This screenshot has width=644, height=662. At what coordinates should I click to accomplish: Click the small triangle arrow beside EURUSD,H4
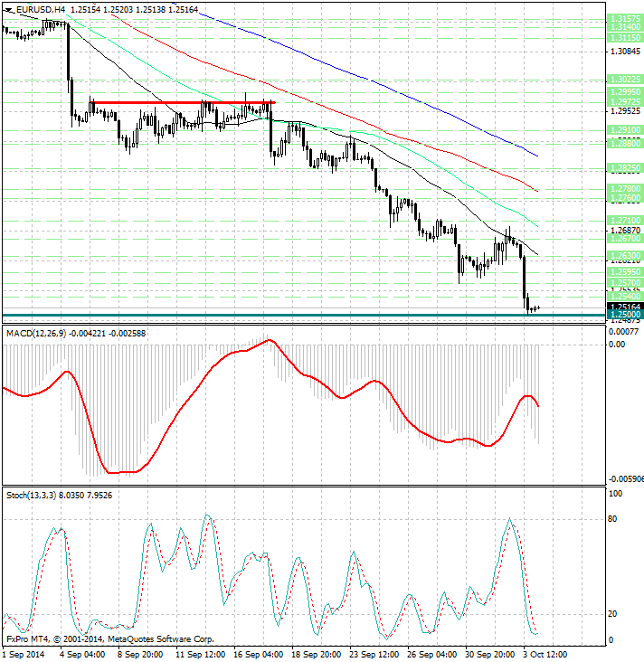pos(9,10)
